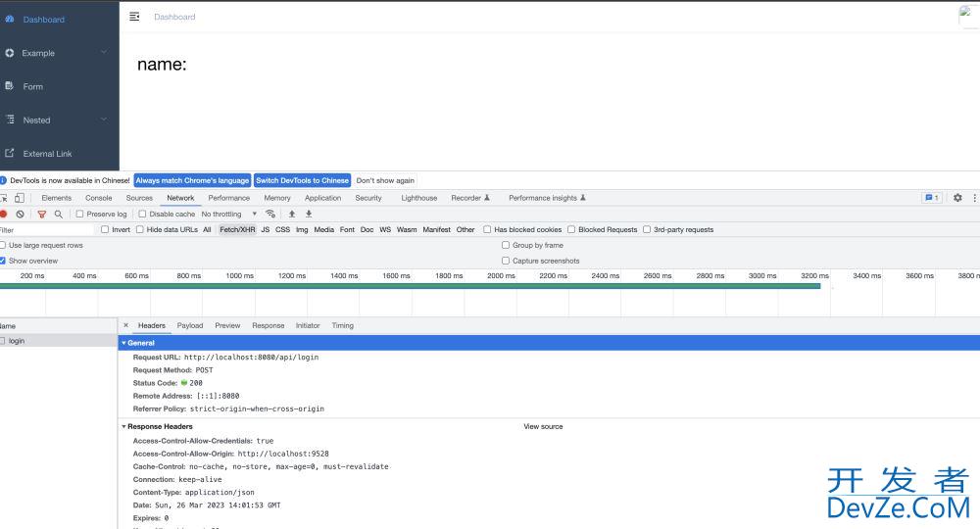Stop recording network log
980x529 pixels.
pyautogui.click(x=3, y=215)
